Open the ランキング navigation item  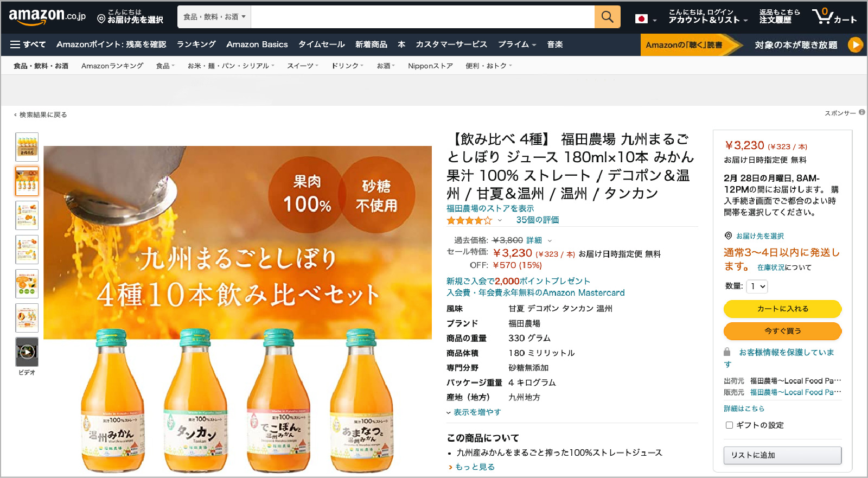[x=196, y=44]
